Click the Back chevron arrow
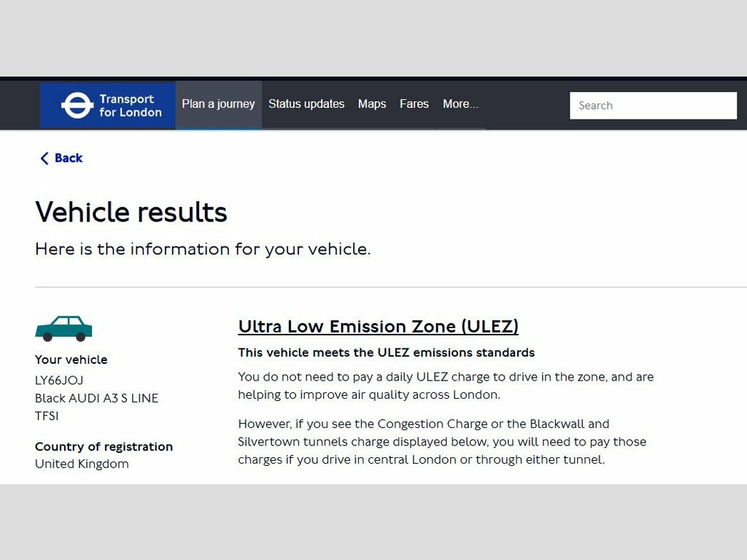 (x=44, y=158)
